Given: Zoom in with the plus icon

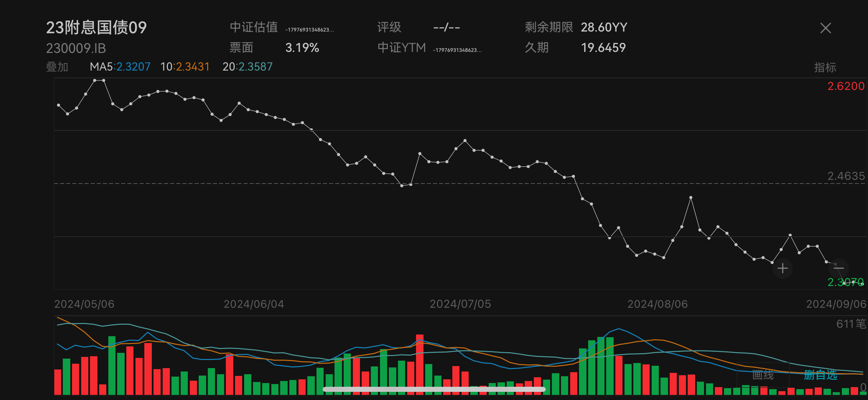Looking at the screenshot, I should pos(782,268).
